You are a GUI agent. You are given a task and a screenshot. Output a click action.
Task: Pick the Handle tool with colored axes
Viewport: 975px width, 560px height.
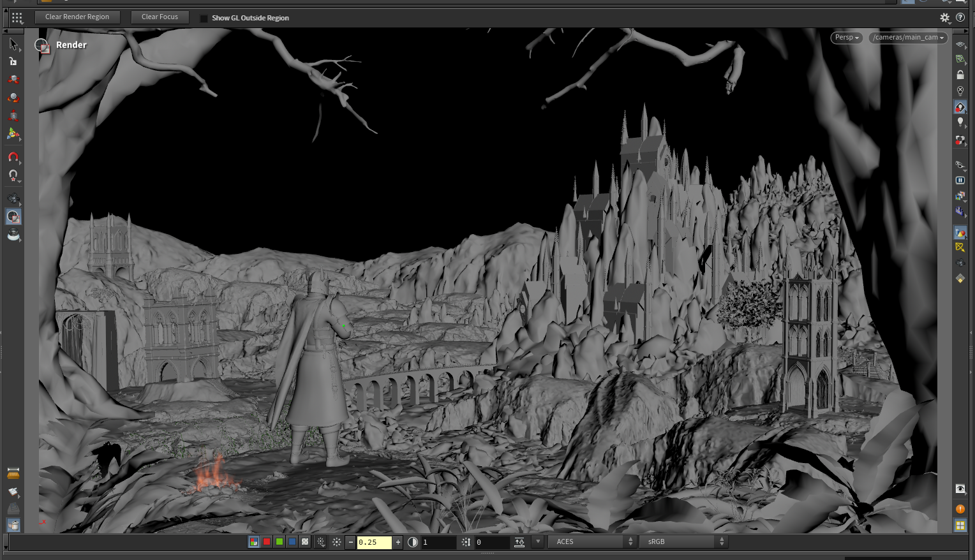[13, 134]
